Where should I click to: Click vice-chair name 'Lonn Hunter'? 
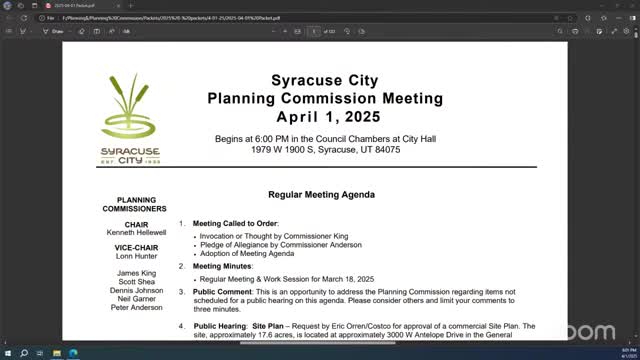(x=136, y=256)
